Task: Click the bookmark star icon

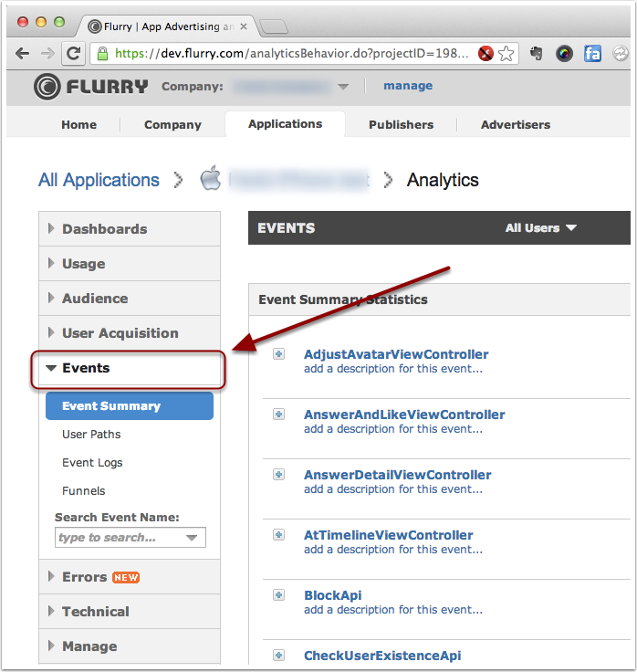Action: pos(506,54)
